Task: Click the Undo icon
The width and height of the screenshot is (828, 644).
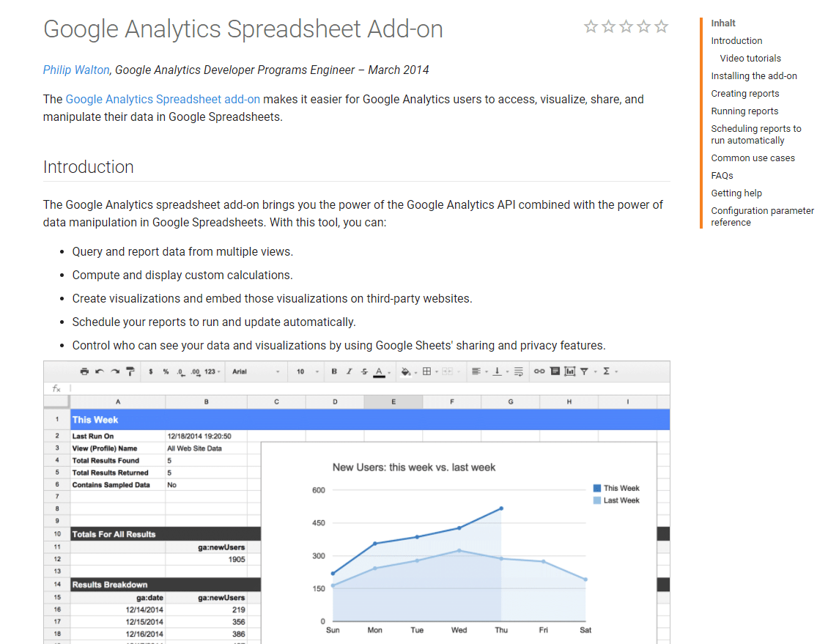Action: (98, 371)
